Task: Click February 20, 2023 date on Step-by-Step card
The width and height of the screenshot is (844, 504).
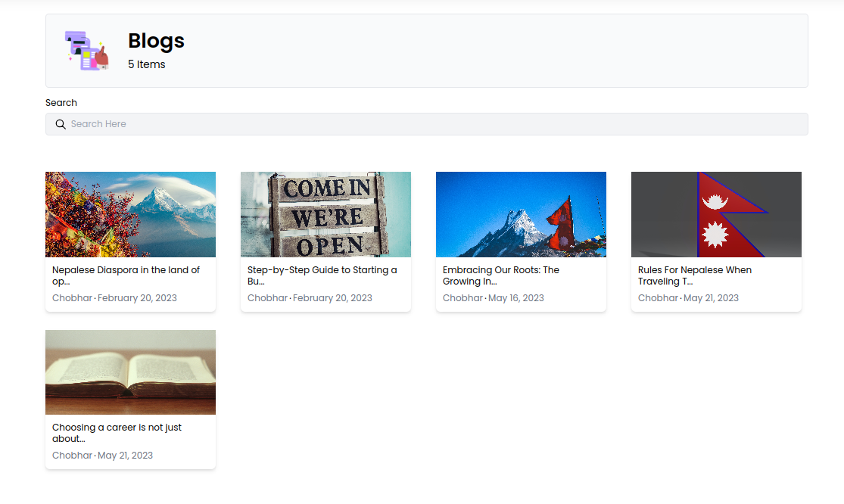Action: pos(332,298)
